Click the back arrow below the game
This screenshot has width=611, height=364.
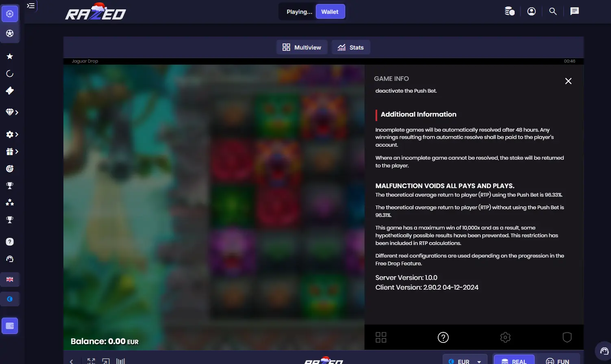tap(72, 361)
